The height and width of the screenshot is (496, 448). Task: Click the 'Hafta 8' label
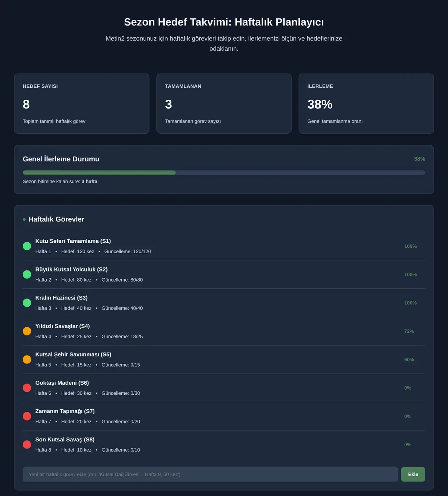pyautogui.click(x=43, y=450)
